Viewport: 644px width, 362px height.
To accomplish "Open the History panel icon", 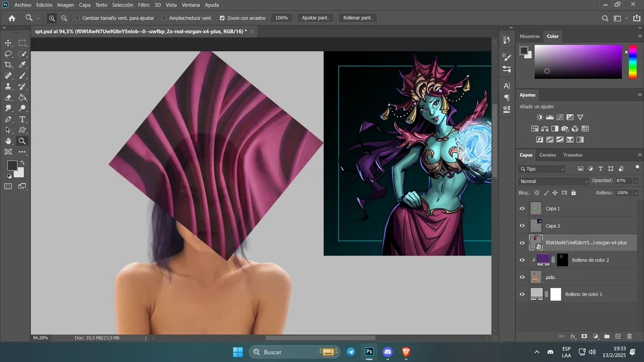I will [507, 39].
